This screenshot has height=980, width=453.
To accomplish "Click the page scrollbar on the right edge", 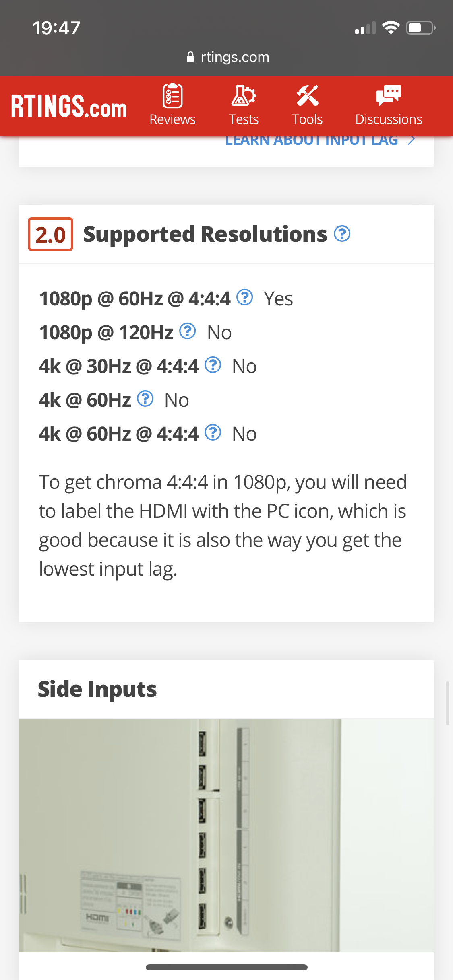I will point(447,703).
